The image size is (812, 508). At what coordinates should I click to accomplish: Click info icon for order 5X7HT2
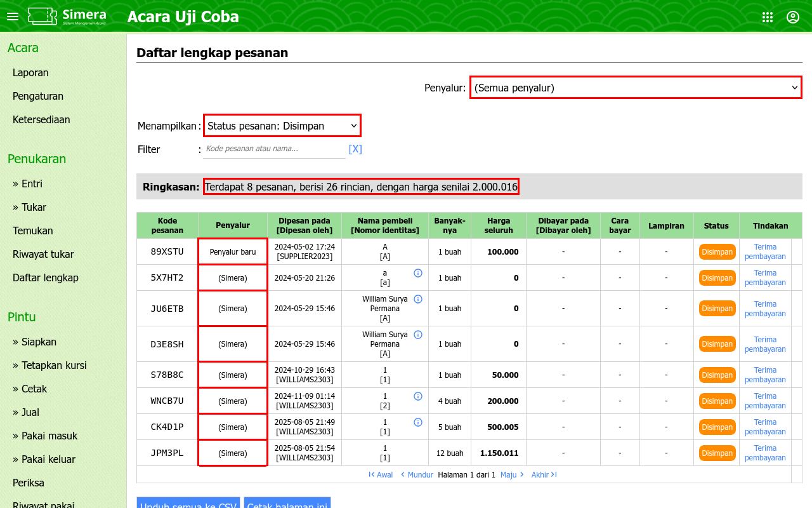(418, 273)
